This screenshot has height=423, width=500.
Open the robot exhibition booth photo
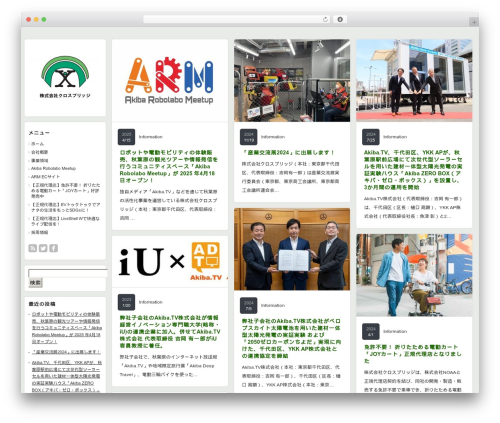[292, 80]
